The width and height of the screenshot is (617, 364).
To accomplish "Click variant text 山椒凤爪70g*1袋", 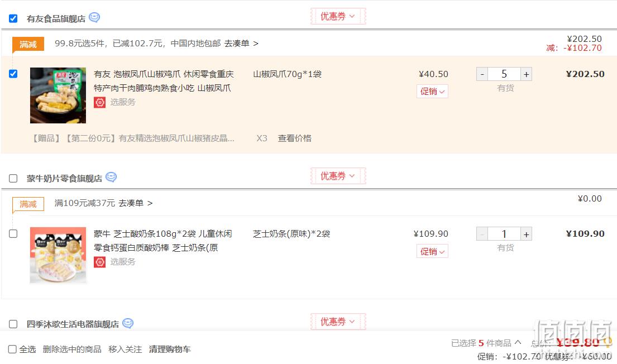I will pos(287,74).
